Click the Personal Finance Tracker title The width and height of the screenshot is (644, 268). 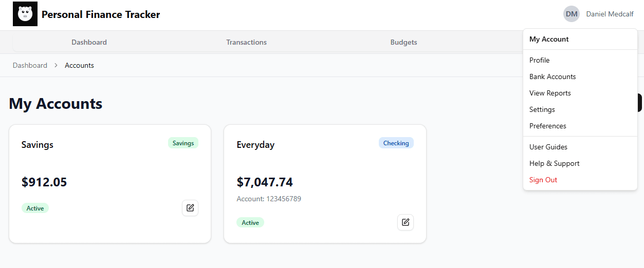click(x=101, y=14)
